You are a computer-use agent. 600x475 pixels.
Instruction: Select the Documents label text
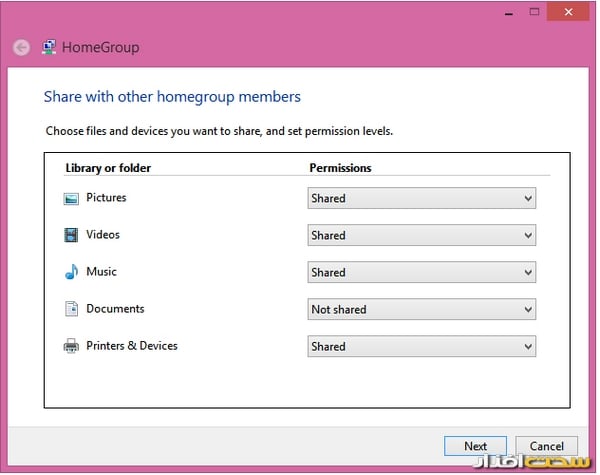coord(115,309)
